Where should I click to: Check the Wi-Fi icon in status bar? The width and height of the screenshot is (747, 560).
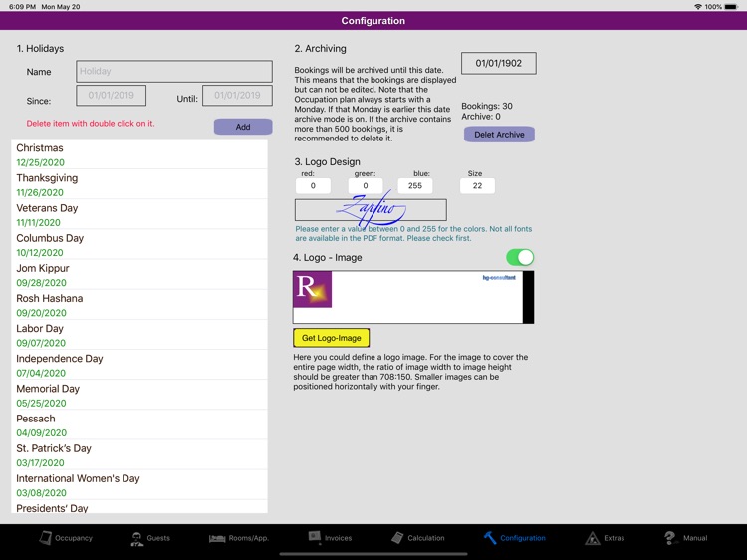pyautogui.click(x=698, y=7)
